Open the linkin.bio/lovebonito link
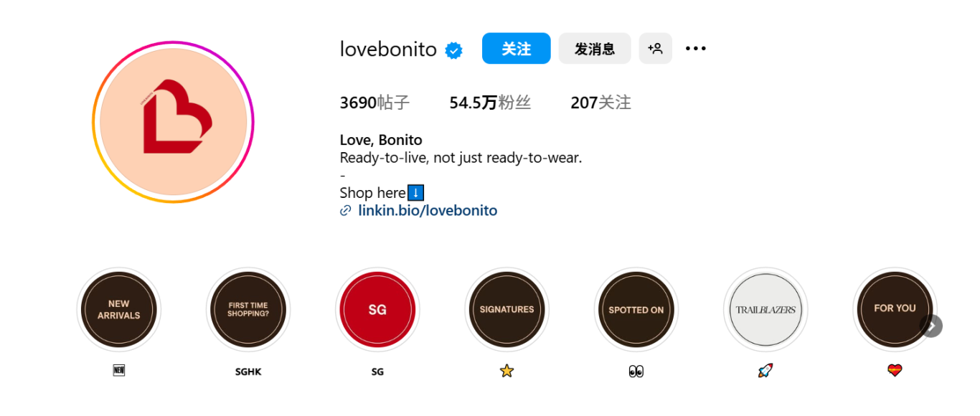Image resolution: width=980 pixels, height=416 pixels. [428, 211]
